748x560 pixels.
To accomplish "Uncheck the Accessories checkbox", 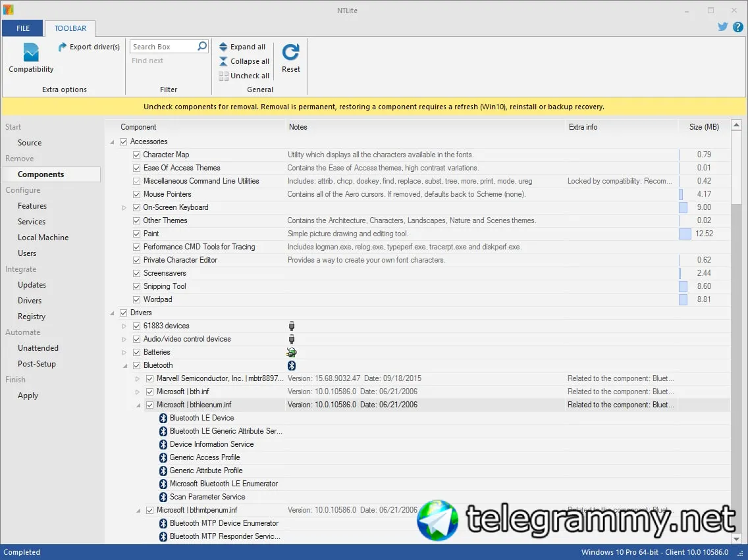I will 124,141.
